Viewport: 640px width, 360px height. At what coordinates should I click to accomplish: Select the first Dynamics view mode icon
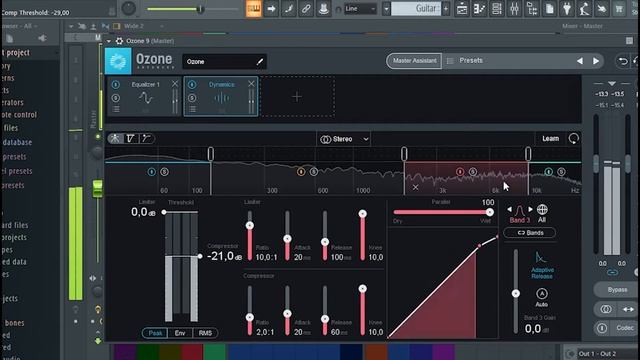click(115, 138)
